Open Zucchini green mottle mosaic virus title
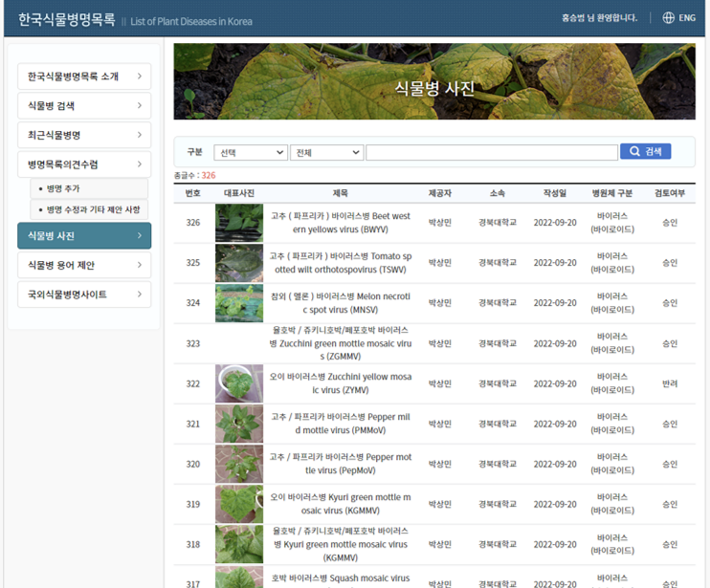 341,343
